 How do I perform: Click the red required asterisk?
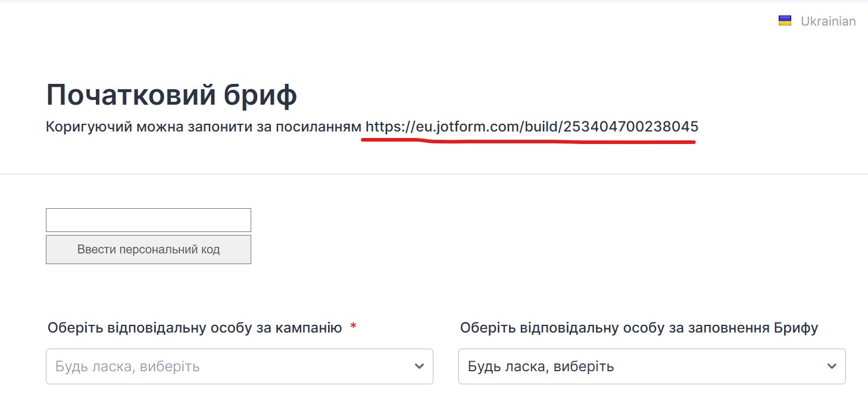tap(353, 327)
